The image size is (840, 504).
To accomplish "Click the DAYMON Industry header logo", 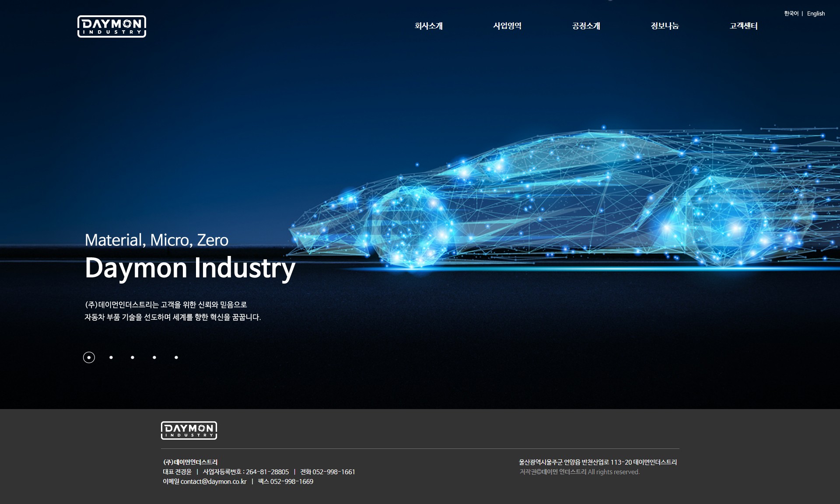I will (112, 26).
